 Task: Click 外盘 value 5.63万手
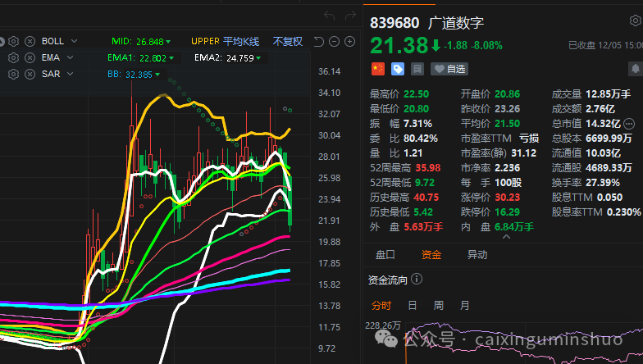click(423, 226)
